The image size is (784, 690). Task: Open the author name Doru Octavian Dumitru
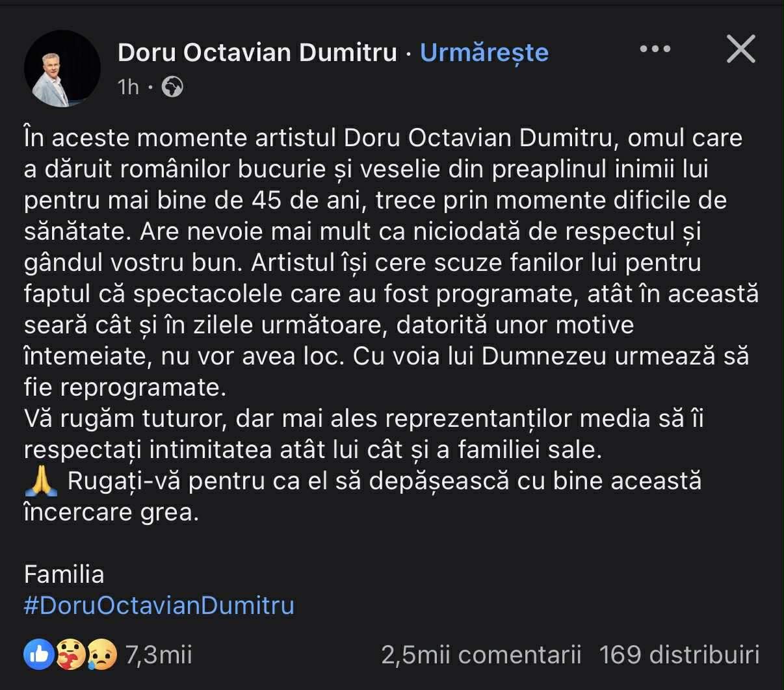tap(257, 52)
